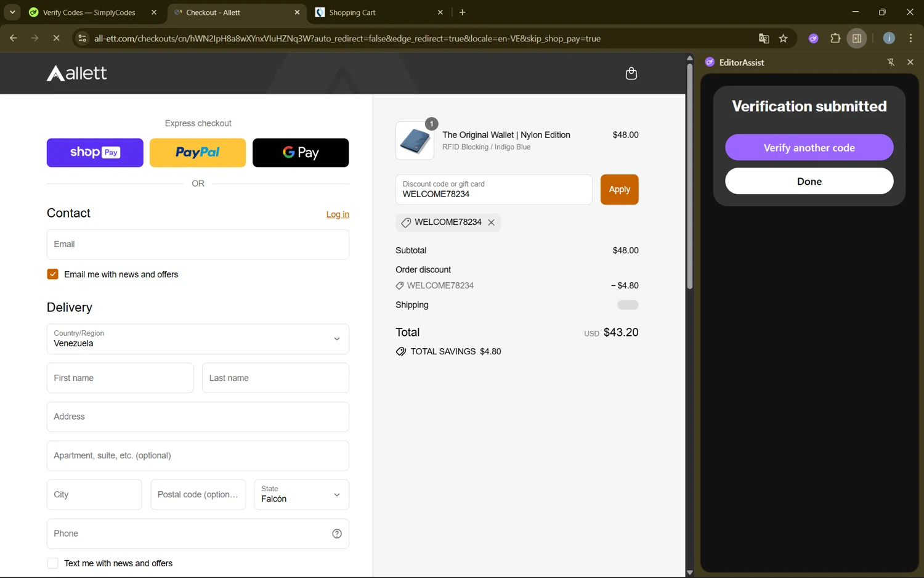Open the tab search dropdown arrow

[x=12, y=12]
